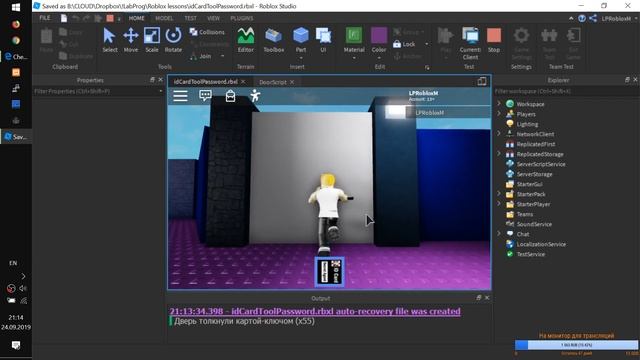Open Material dropdown arrow

click(x=354, y=58)
